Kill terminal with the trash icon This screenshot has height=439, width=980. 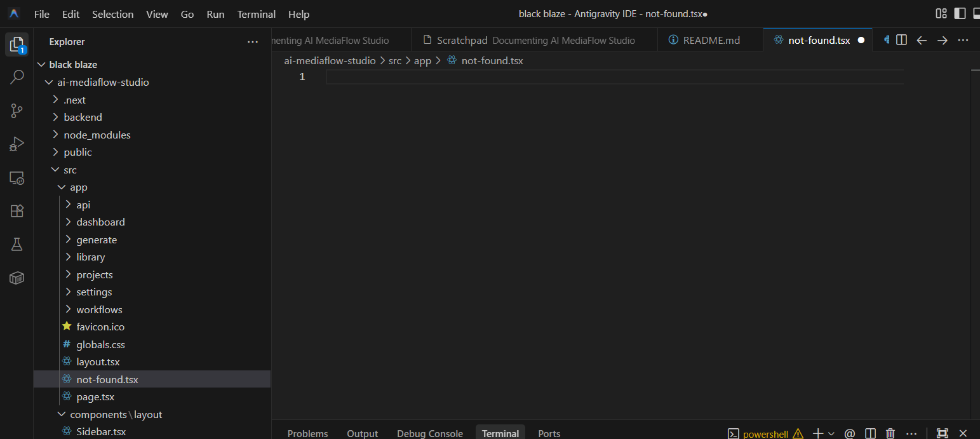click(890, 433)
